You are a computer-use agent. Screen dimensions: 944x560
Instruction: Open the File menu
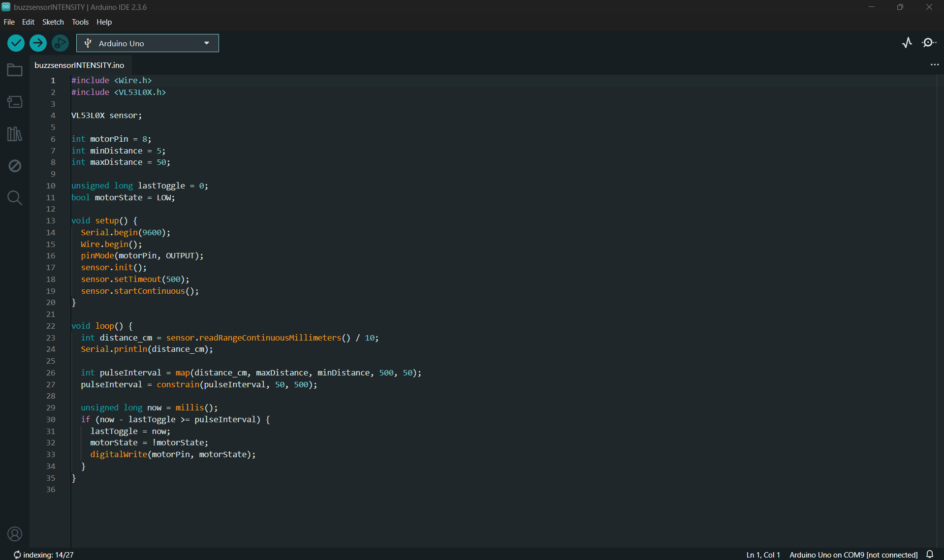coord(9,22)
